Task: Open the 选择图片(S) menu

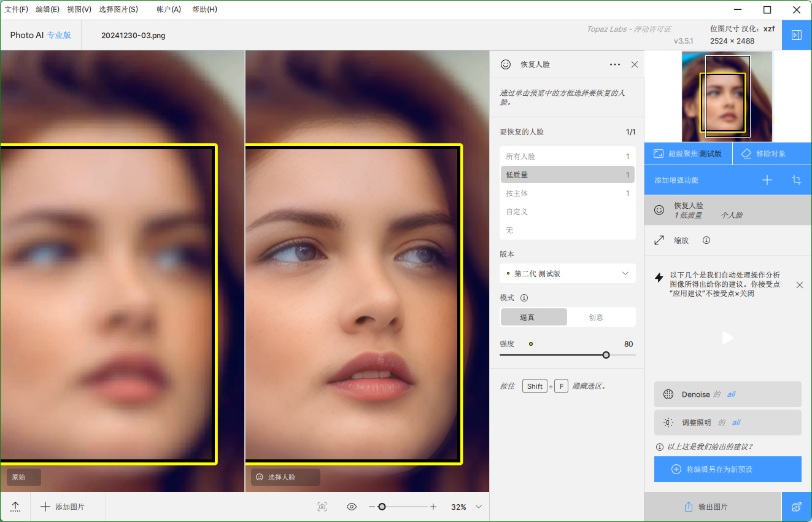Action: coord(118,9)
